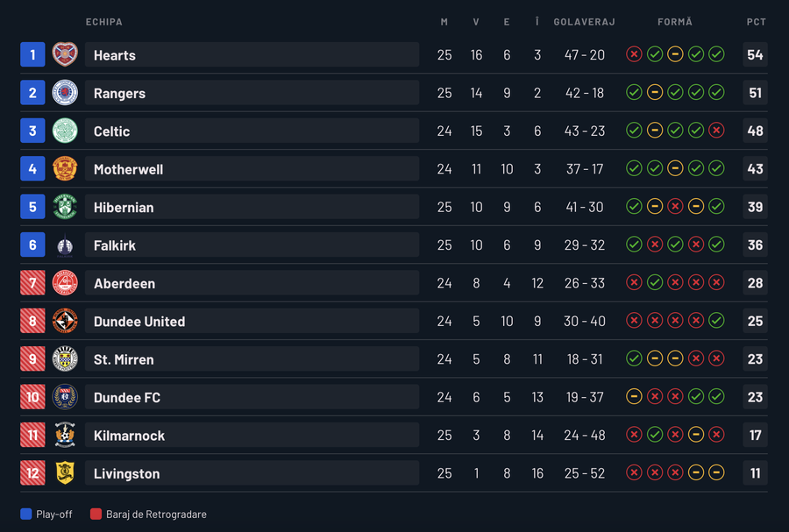Click the red Baraj de Retrogradare swatch
This screenshot has width=789, height=532.
click(x=96, y=514)
